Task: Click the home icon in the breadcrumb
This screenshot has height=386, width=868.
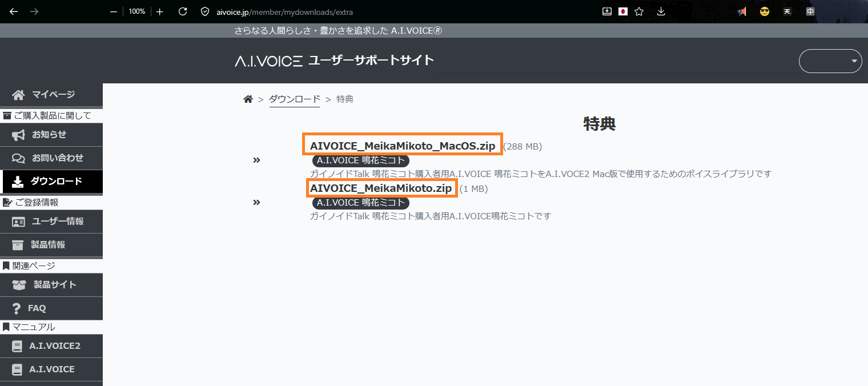Action: point(248,99)
